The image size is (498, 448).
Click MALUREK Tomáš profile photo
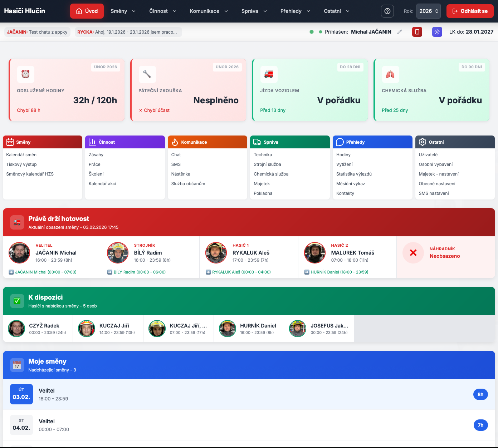[x=314, y=253]
